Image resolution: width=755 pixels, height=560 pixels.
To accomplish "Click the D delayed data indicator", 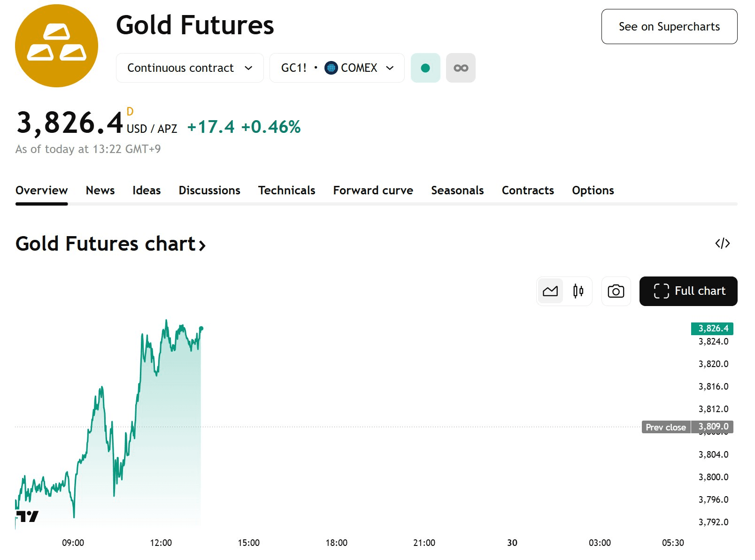I will click(x=130, y=112).
